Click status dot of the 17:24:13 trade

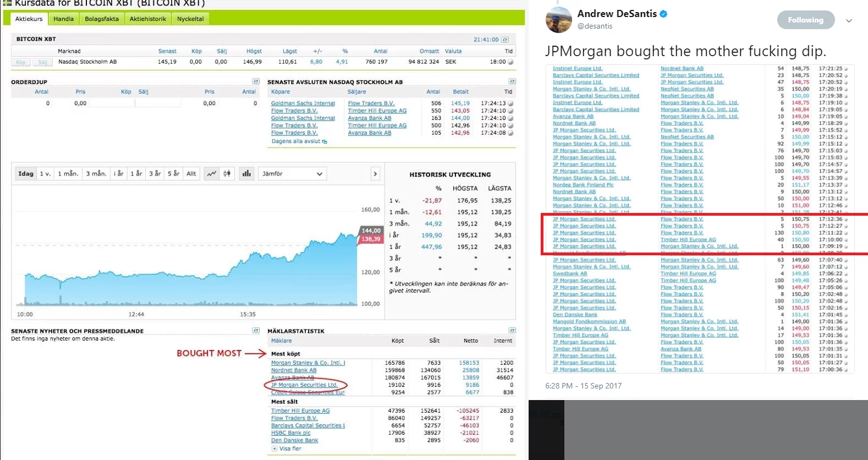tap(511, 103)
